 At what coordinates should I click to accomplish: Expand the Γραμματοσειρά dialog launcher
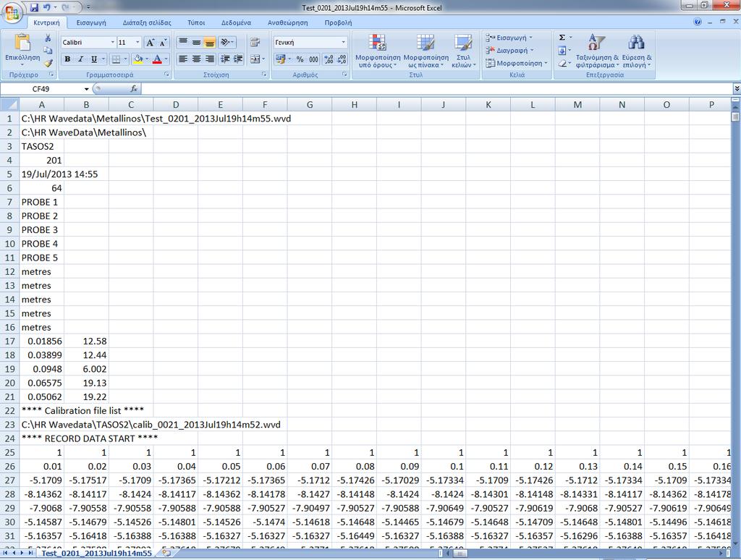(x=166, y=75)
